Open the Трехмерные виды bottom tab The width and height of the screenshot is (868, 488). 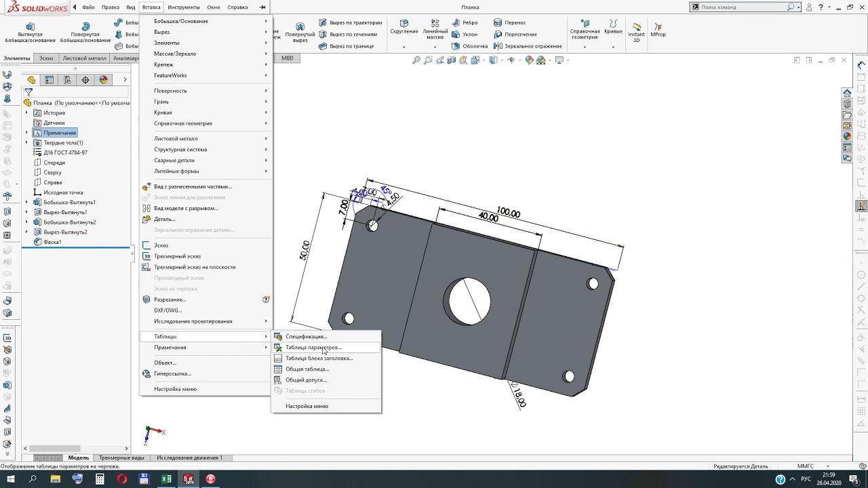coord(121,458)
